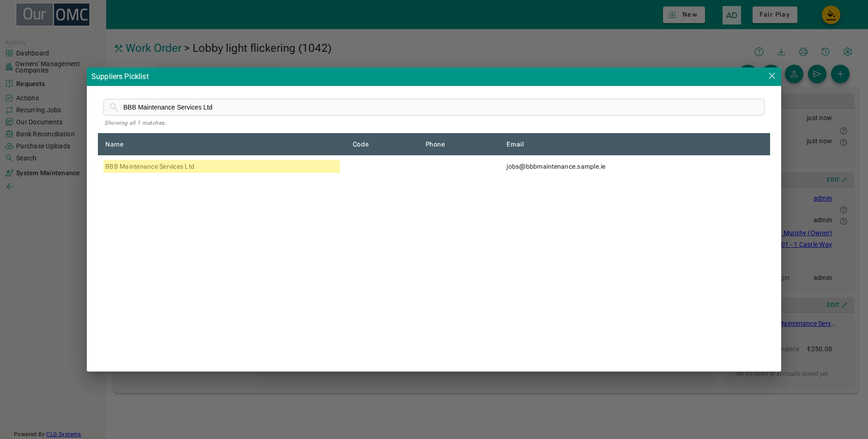Click EDIT above the Maintenance Serv link
Screen dimensions: 868x439
pos(837,305)
